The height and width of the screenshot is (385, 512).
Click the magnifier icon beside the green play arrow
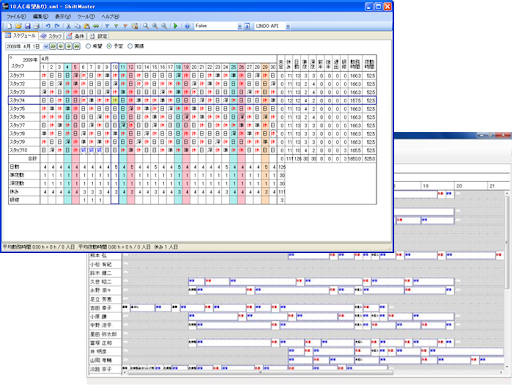point(164,26)
